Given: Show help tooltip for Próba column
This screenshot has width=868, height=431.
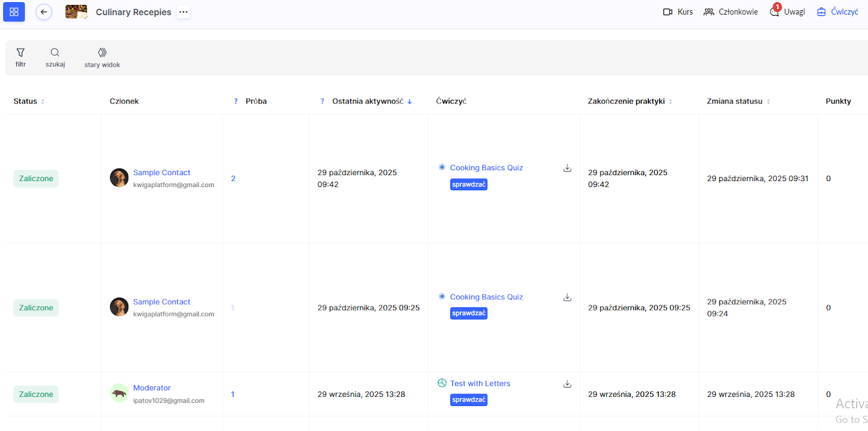Looking at the screenshot, I should 235,101.
